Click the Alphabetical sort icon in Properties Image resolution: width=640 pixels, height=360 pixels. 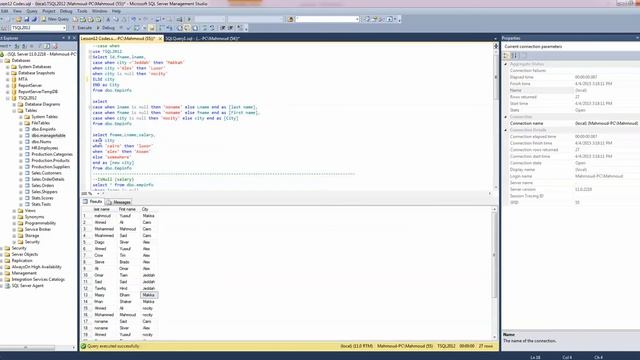514,55
